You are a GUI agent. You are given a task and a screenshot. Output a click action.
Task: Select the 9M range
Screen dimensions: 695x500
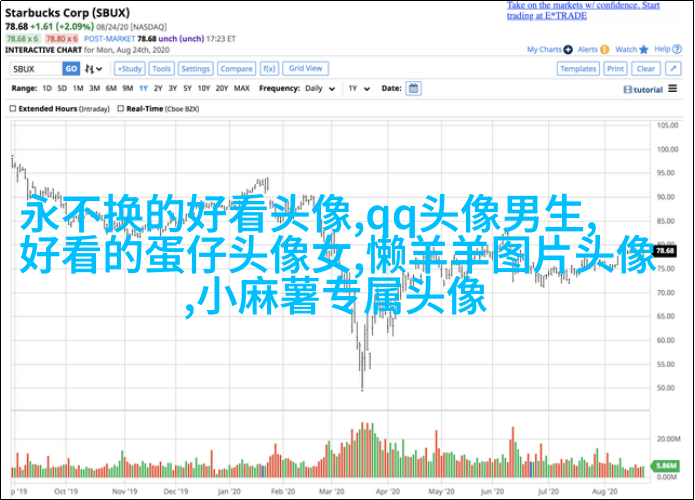point(128,88)
